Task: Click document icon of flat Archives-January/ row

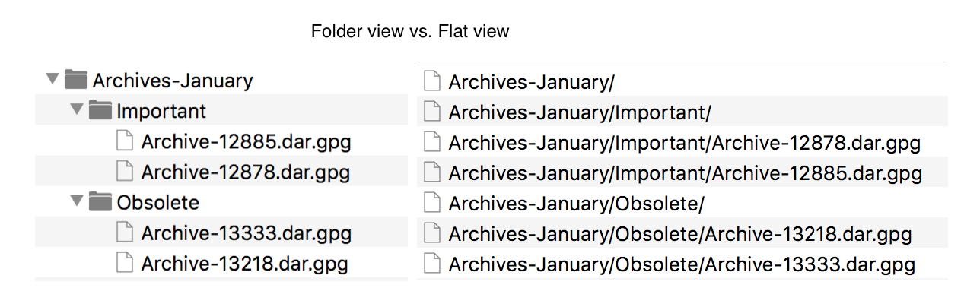Action: (x=432, y=81)
